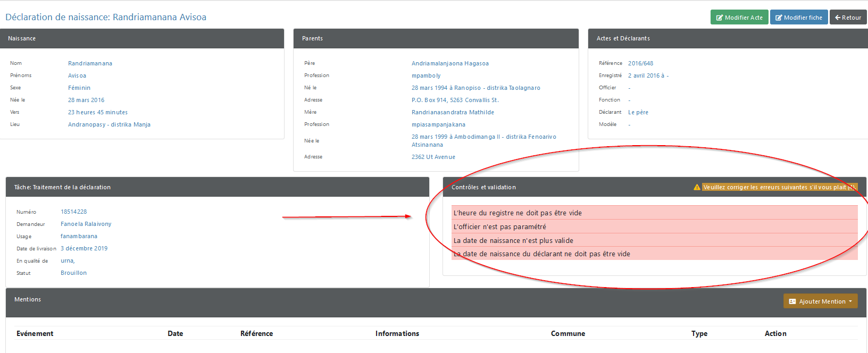Click the Mentions panel title
The image size is (868, 353).
pyautogui.click(x=28, y=299)
